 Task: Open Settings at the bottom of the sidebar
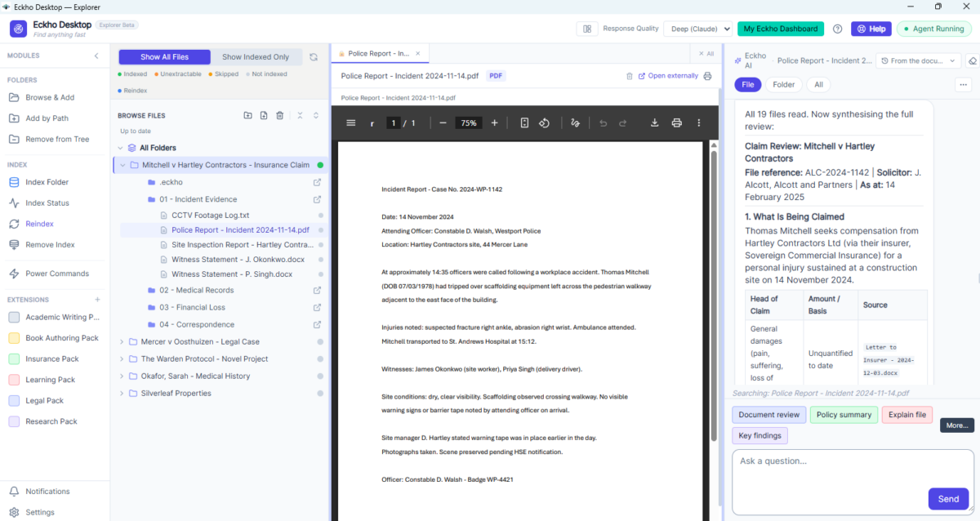point(39,512)
